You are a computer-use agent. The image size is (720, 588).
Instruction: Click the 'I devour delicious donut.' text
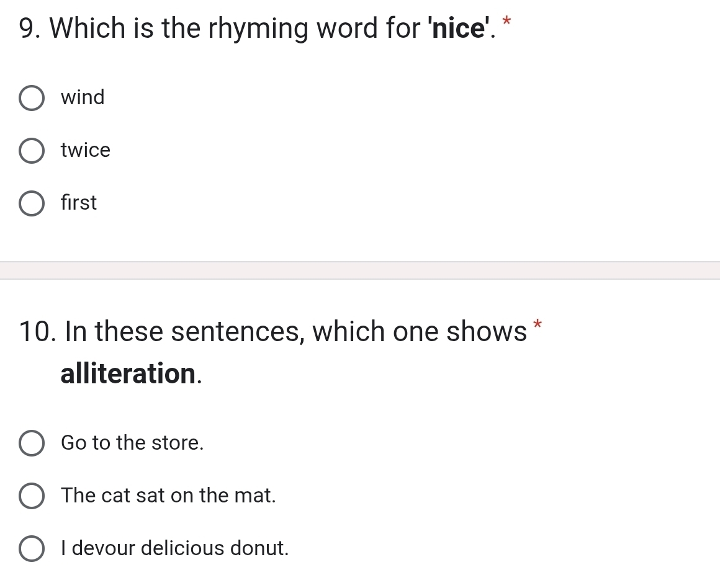click(x=175, y=548)
